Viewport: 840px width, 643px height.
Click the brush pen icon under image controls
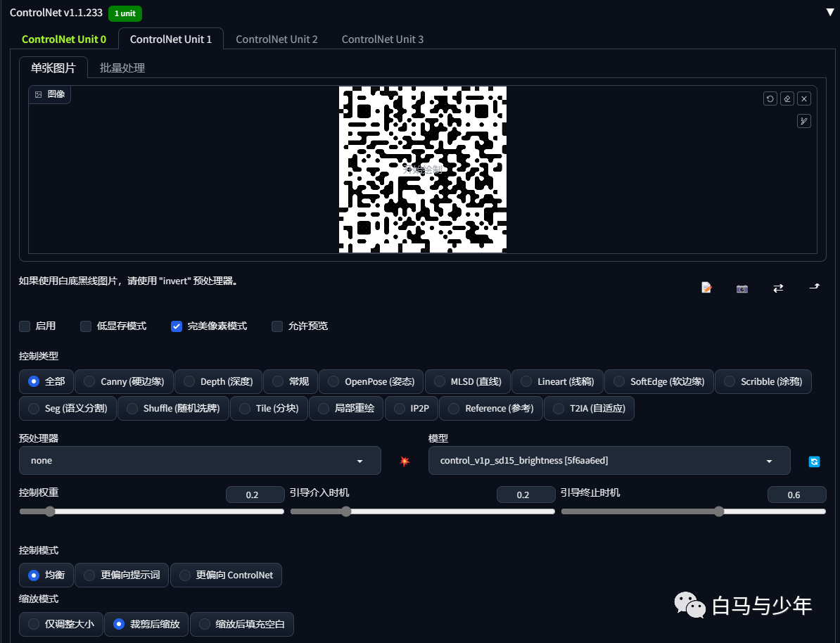(x=804, y=121)
